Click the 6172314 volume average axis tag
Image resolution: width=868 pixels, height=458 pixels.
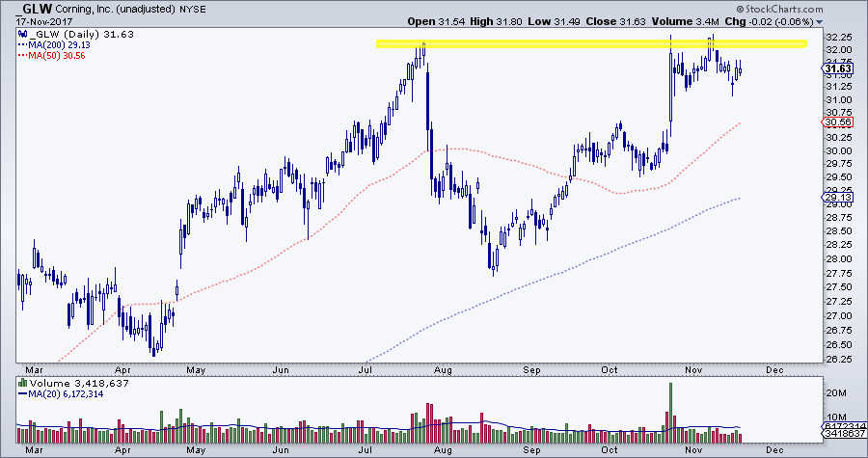click(x=843, y=425)
